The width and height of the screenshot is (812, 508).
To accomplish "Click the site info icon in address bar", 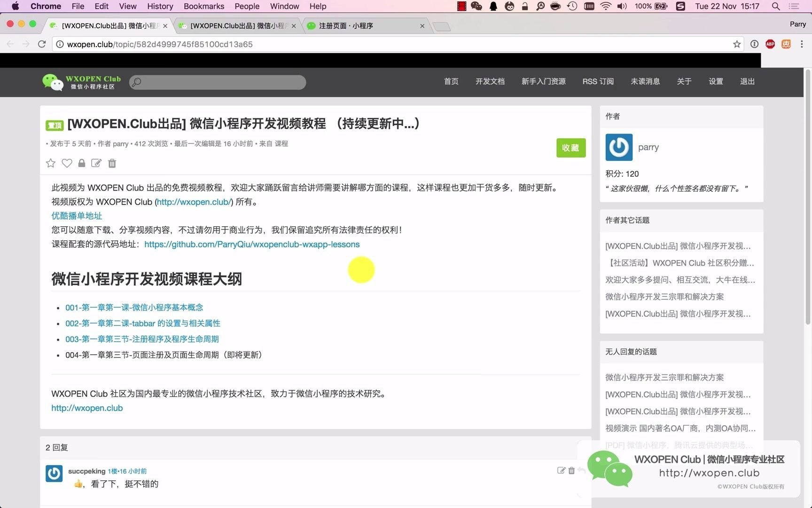I will (x=60, y=44).
